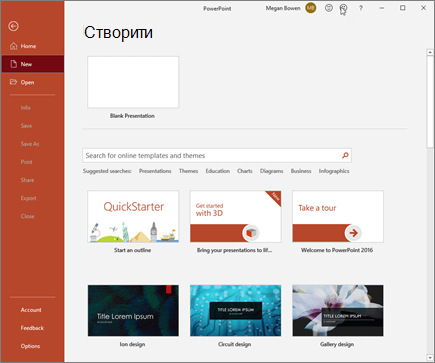Click the coming soon features icon
The width and height of the screenshot is (435, 363).
(x=343, y=8)
